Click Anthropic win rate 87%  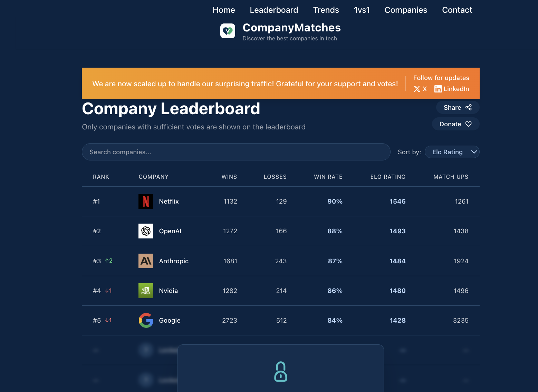[x=335, y=261]
